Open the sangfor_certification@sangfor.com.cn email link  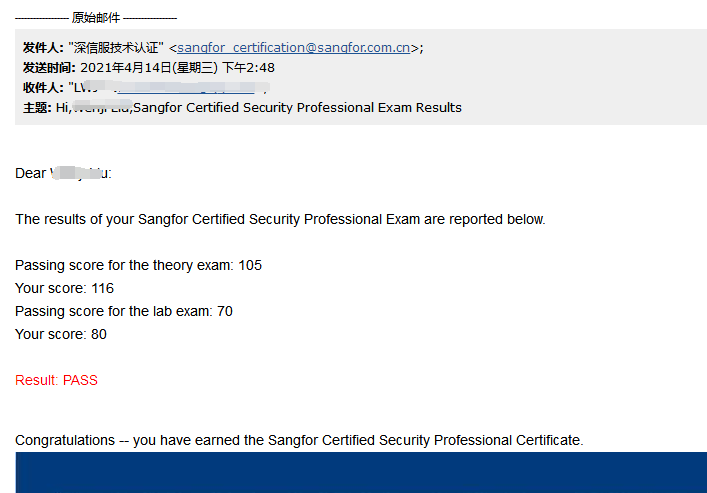[293, 47]
